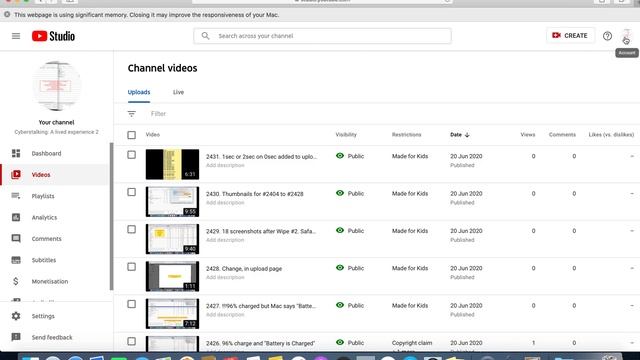Viewport: 640px width, 360px height.
Task: Click visibility eye icon for video 2431
Action: tap(340, 156)
